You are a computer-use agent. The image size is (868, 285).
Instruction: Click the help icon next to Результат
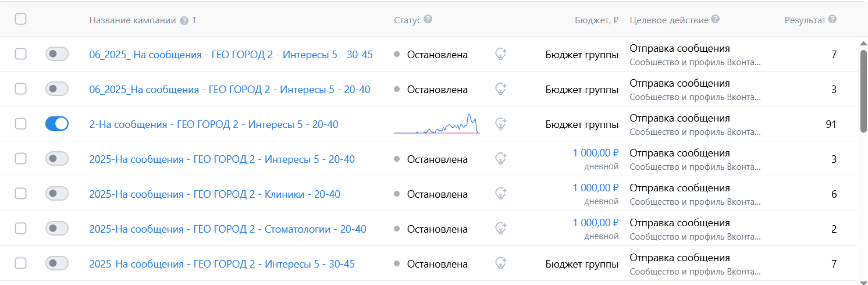click(x=833, y=19)
